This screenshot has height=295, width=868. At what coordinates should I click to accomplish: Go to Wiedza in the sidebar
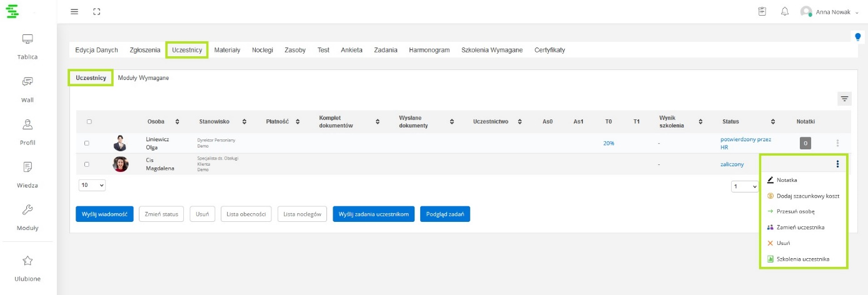point(28,175)
